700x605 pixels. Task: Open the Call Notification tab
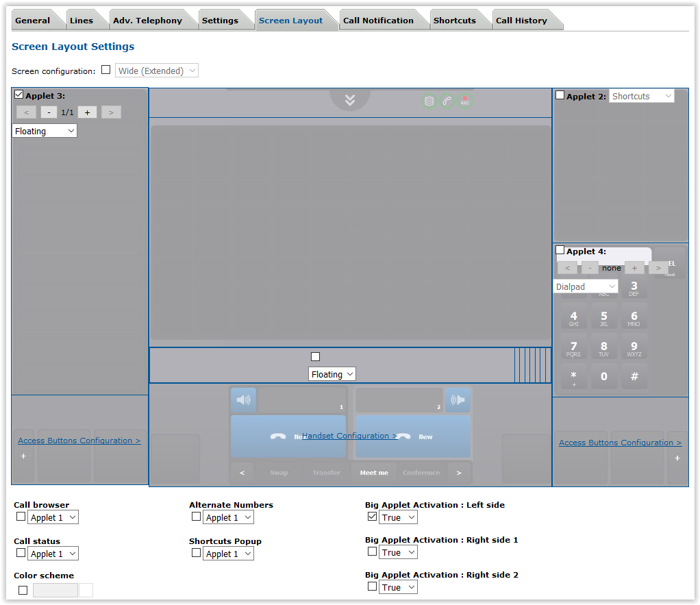click(378, 21)
